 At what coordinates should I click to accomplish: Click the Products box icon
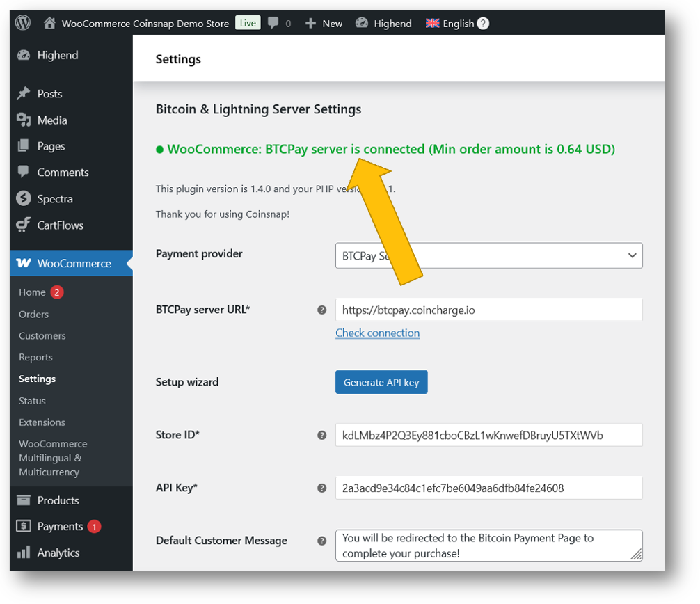23,500
